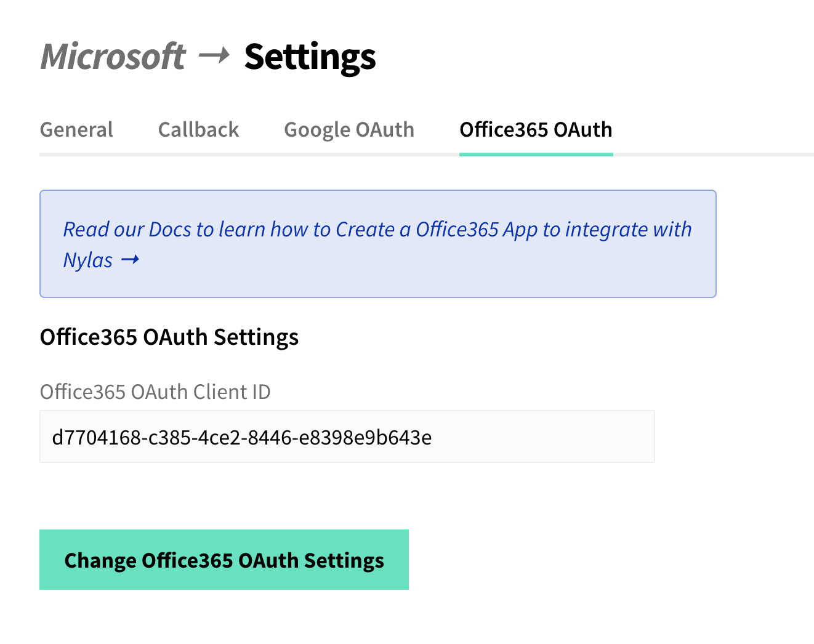Screen dimensions: 814x644
Task: Open the General settings tab
Action: (76, 130)
